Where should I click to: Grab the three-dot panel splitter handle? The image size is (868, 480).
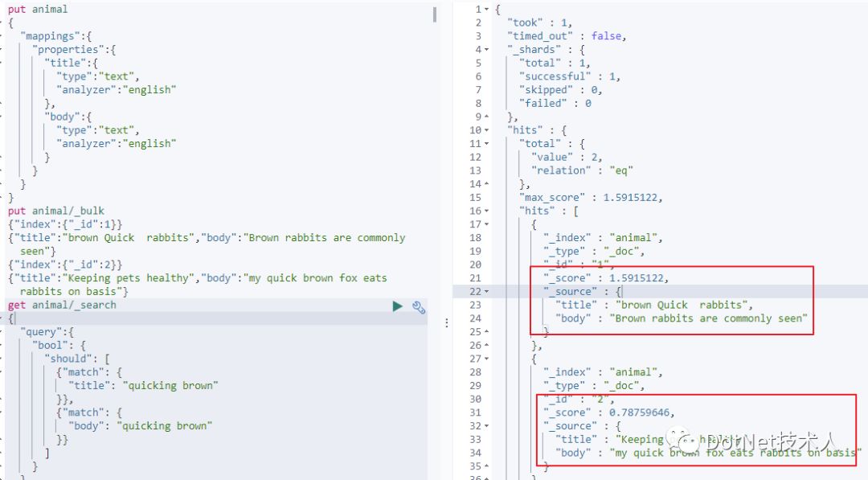coord(446,322)
